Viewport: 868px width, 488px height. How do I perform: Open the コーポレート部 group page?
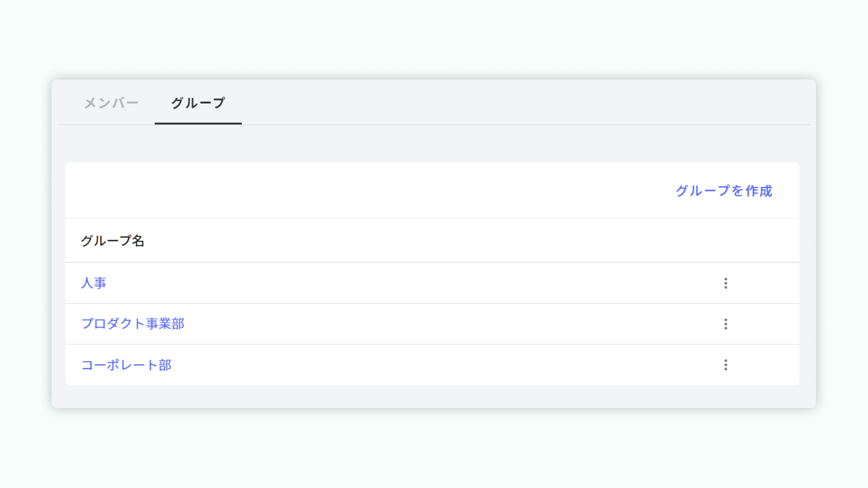(x=127, y=365)
